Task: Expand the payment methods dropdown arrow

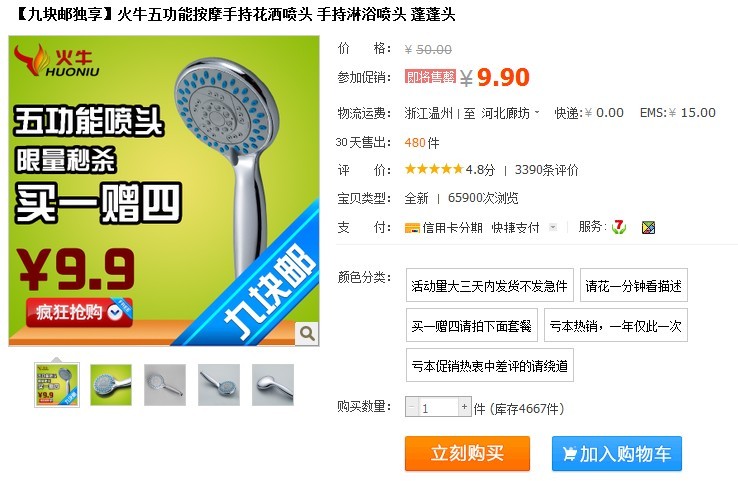Action: 553,228
